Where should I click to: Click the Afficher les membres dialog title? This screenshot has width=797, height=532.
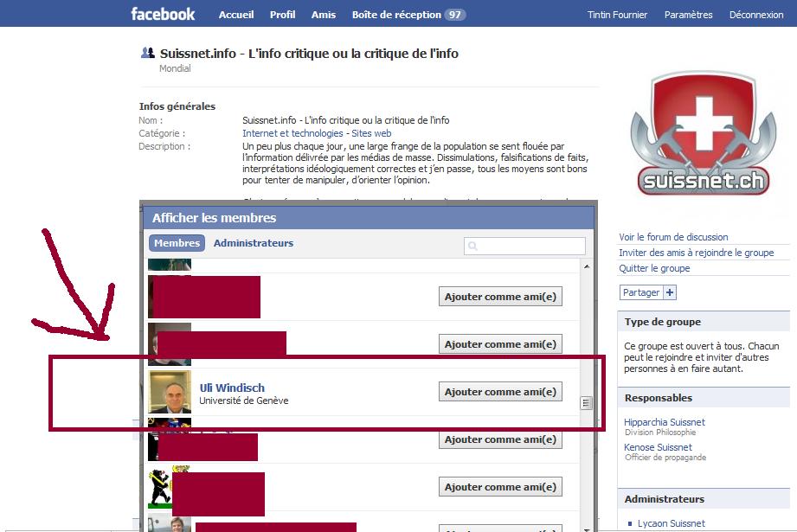click(x=214, y=218)
